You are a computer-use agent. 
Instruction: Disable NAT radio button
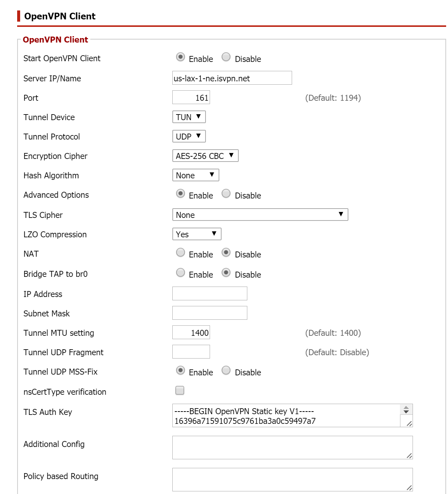point(226,253)
